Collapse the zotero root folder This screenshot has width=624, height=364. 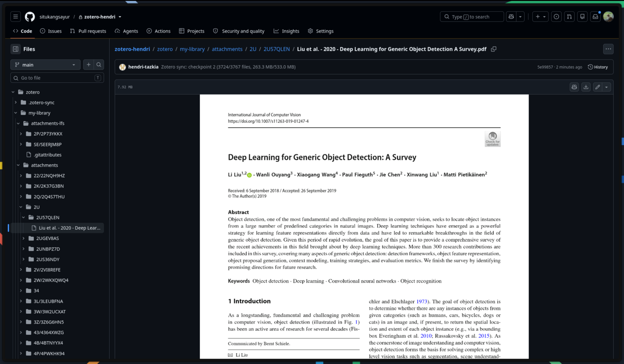(x=13, y=92)
